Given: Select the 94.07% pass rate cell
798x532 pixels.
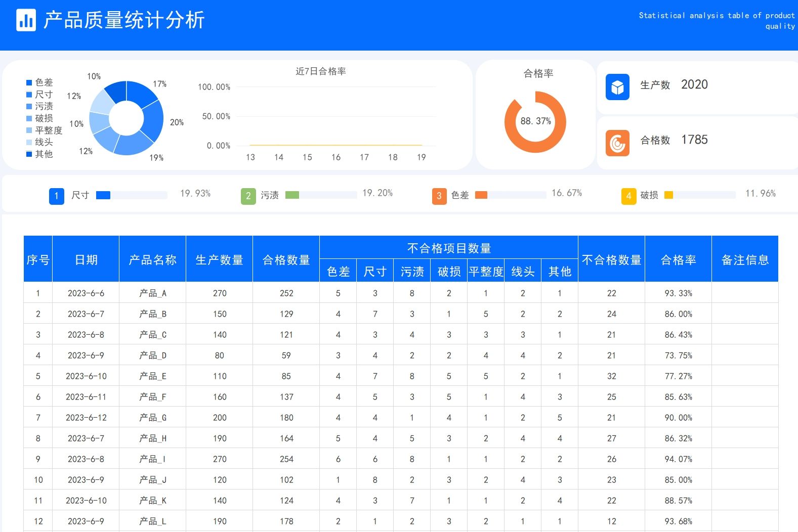Looking at the screenshot, I should click(x=679, y=459).
